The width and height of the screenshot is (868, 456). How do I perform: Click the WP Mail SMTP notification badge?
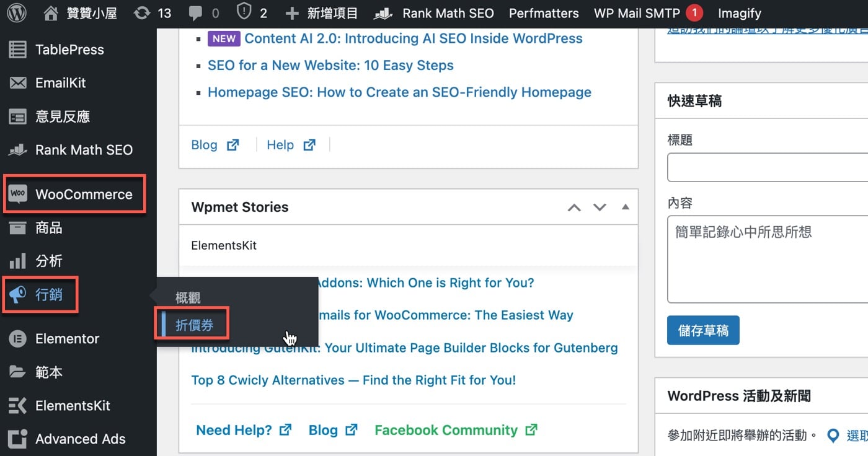[x=694, y=13]
